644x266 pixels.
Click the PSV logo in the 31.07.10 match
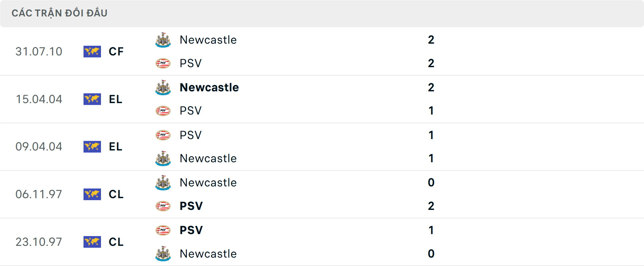coord(163,63)
